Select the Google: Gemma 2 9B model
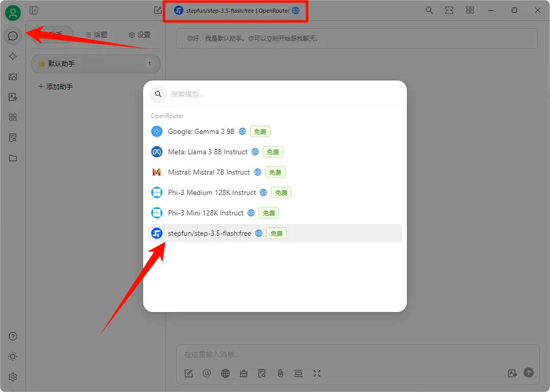The height and width of the screenshot is (392, 550). [x=275, y=131]
